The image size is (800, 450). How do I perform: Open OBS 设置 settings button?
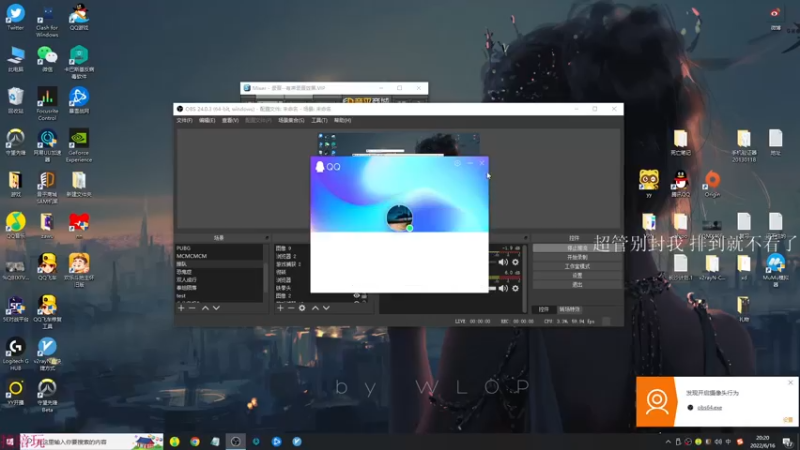577,276
